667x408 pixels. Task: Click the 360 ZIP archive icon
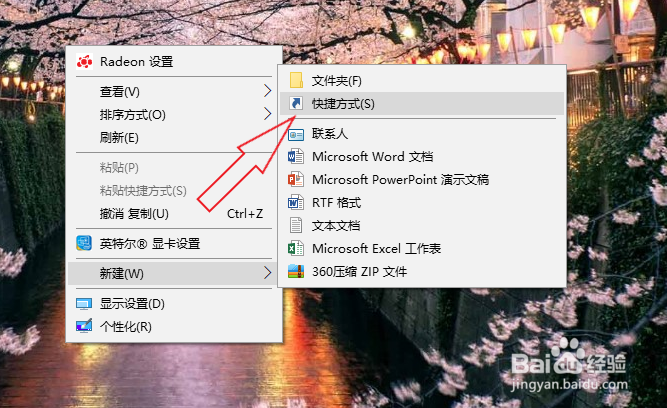tap(296, 271)
